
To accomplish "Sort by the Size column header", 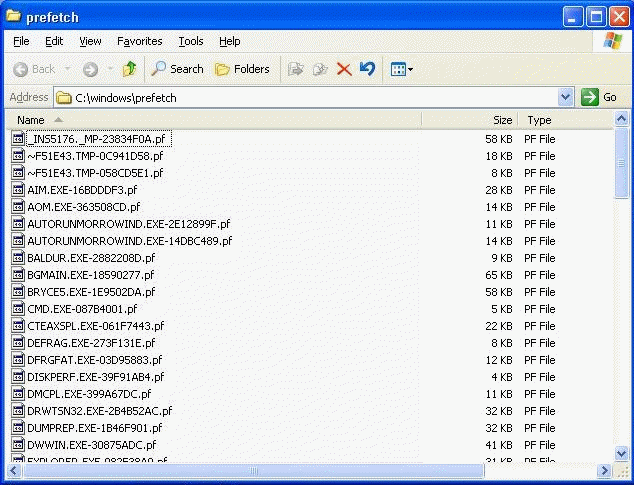I will pos(469,120).
